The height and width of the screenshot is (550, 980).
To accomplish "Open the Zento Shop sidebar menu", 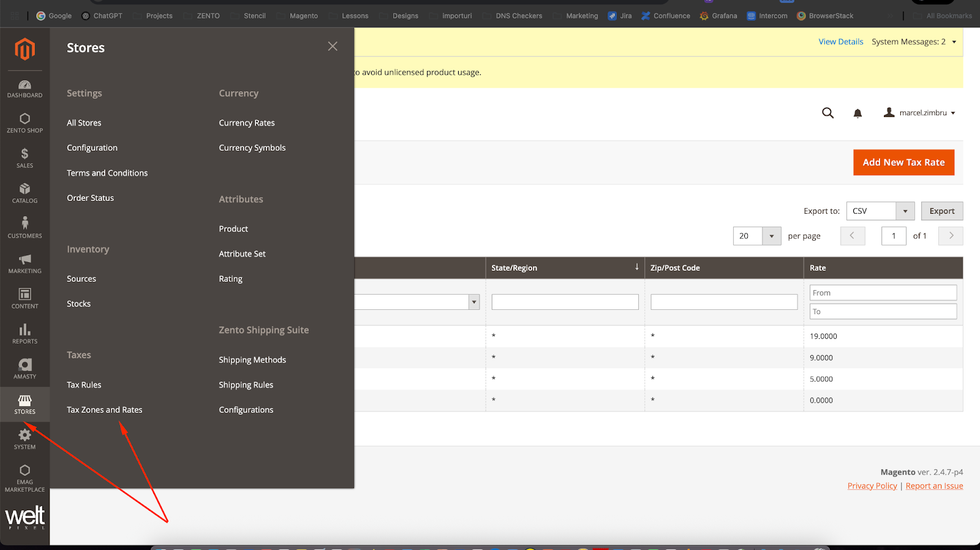I will [24, 123].
